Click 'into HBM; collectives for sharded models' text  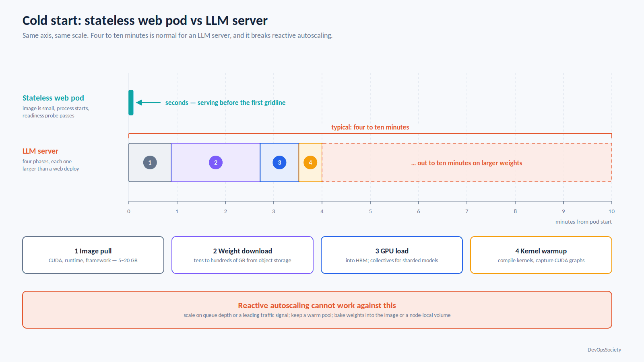click(392, 261)
